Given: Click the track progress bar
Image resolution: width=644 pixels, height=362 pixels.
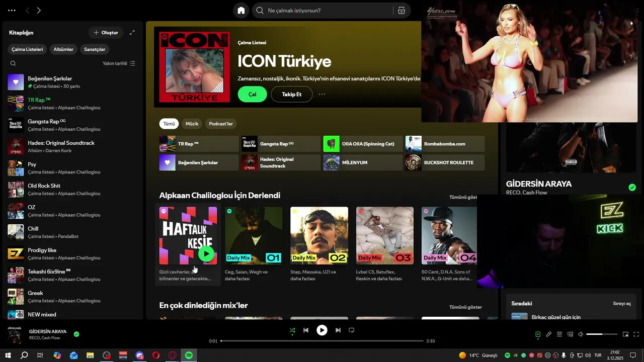Looking at the screenshot, I should coord(322,341).
